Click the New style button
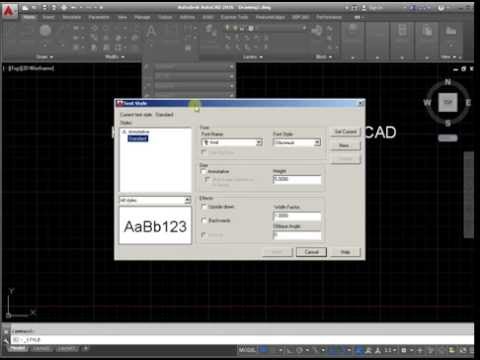 pos(345,145)
